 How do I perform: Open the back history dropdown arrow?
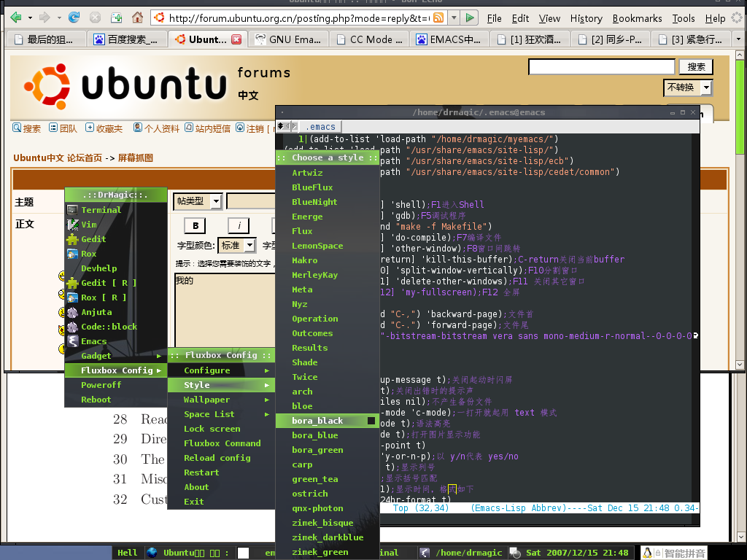[30, 18]
